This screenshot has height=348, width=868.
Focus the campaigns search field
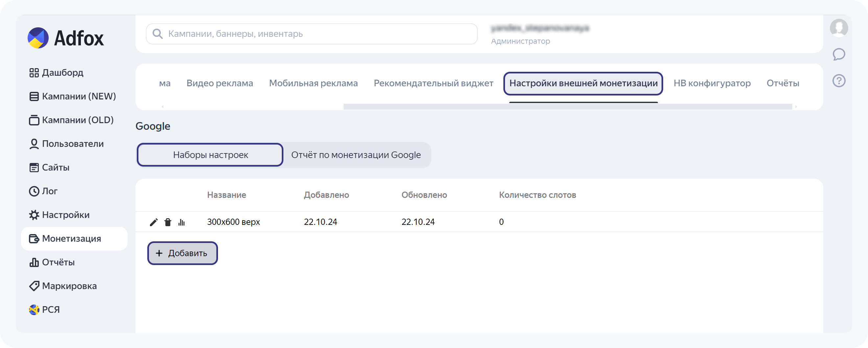pyautogui.click(x=312, y=34)
